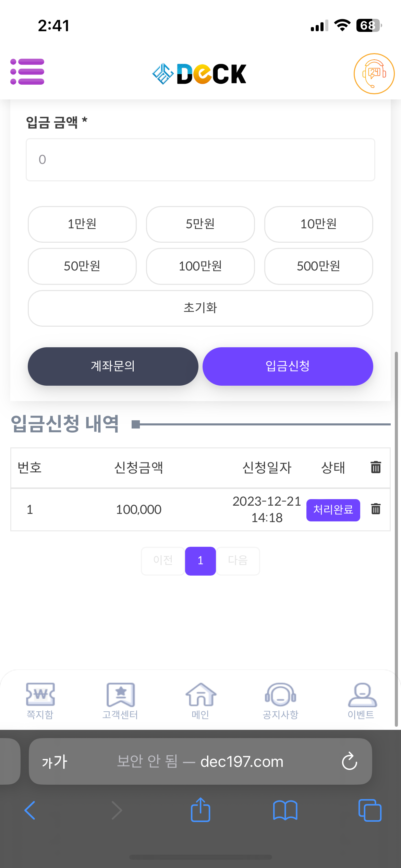Open the purple hamburger menu
401x868 pixels.
pyautogui.click(x=27, y=72)
